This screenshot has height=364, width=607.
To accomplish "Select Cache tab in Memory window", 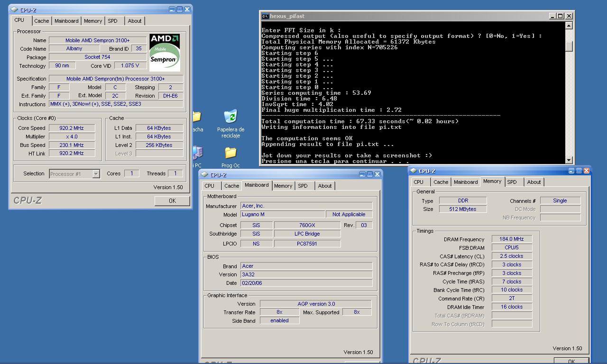I will coord(441,182).
